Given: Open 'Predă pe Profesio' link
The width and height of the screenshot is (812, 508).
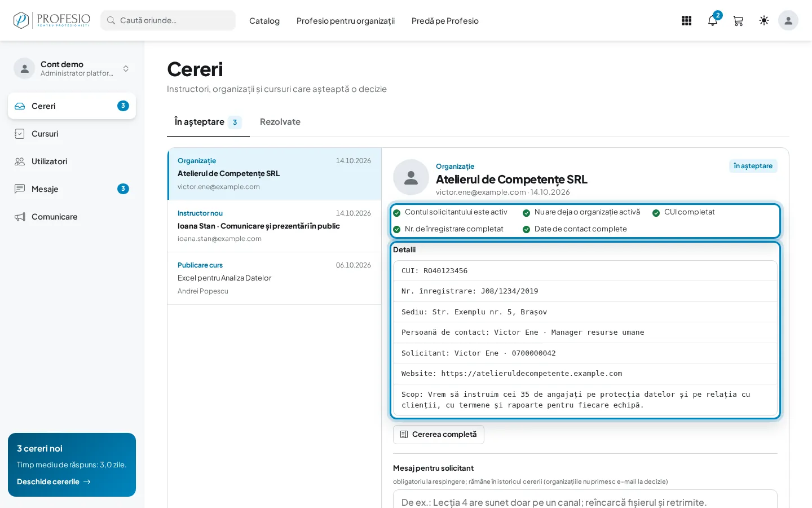Looking at the screenshot, I should (445, 21).
